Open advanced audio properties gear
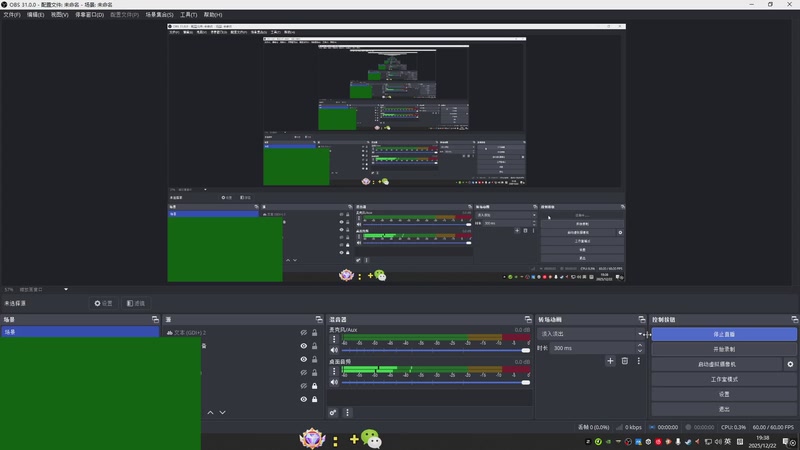Image resolution: width=800 pixels, height=450 pixels. (333, 412)
